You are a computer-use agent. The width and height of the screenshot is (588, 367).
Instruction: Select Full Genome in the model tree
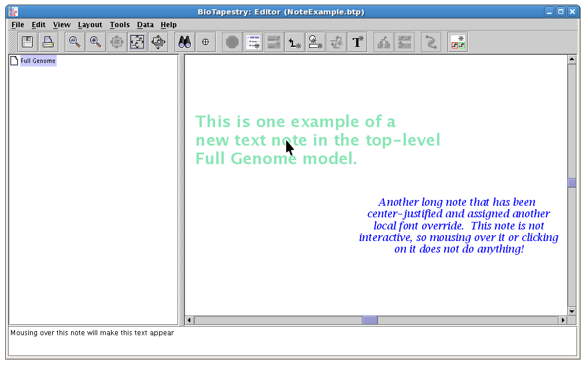tap(38, 61)
